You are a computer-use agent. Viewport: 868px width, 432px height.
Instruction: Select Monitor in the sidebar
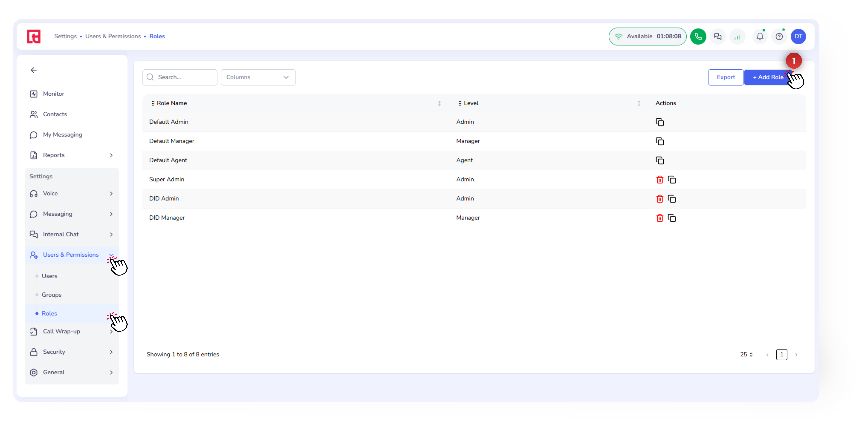tap(53, 94)
